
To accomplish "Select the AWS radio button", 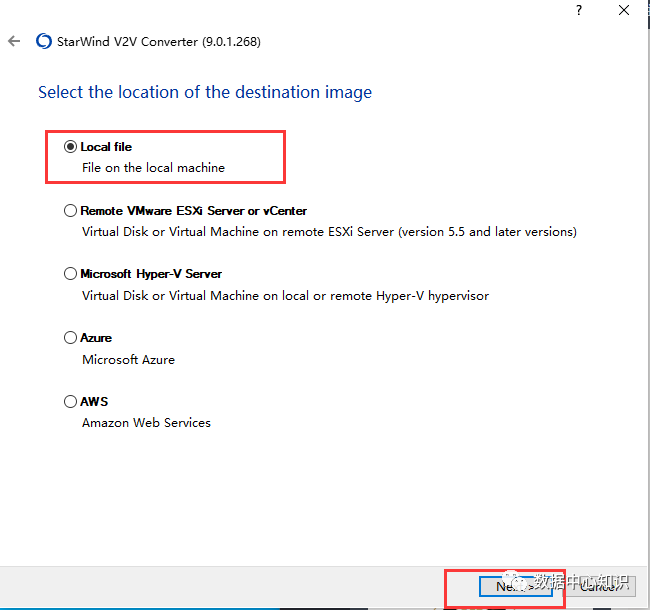I will tap(70, 402).
